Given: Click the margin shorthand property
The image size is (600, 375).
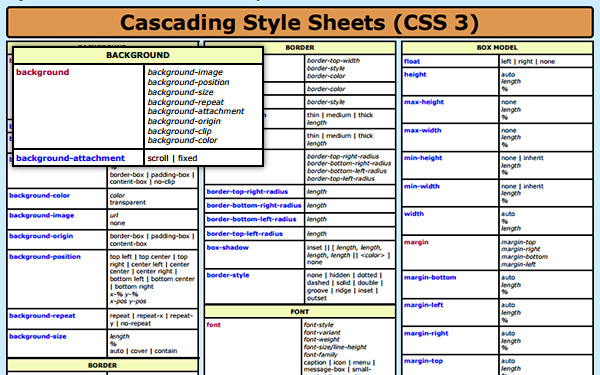Looking at the screenshot, I should [x=416, y=242].
